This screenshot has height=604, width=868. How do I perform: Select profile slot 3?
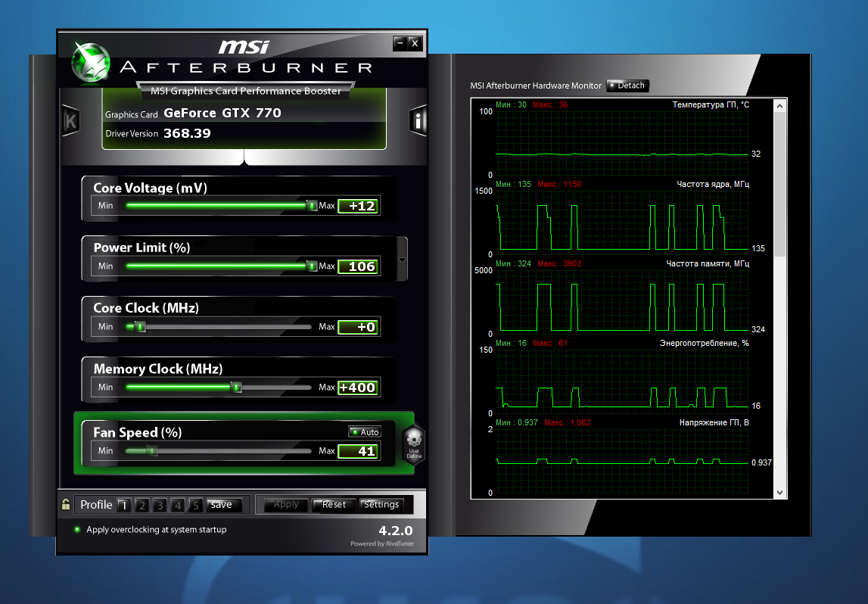pos(160,505)
